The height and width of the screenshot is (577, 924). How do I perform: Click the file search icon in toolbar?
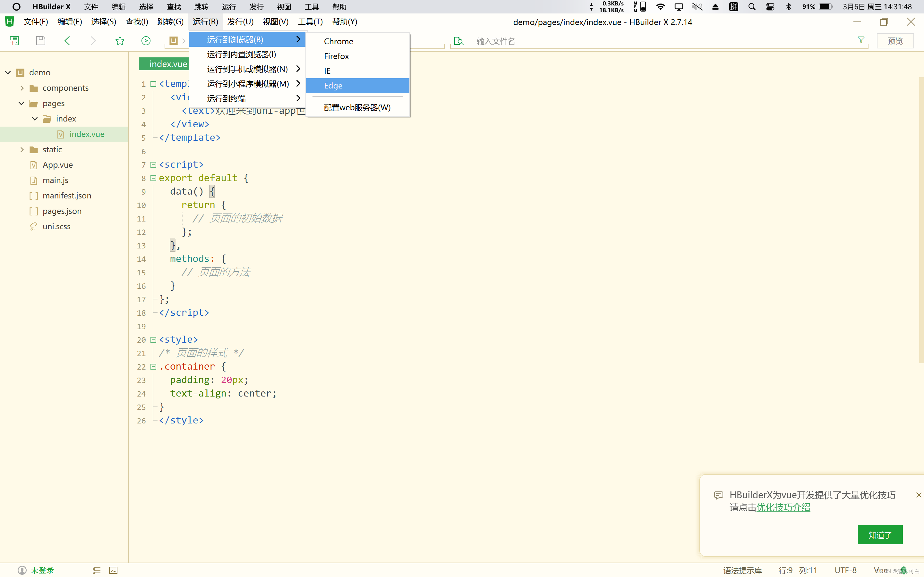(x=458, y=41)
